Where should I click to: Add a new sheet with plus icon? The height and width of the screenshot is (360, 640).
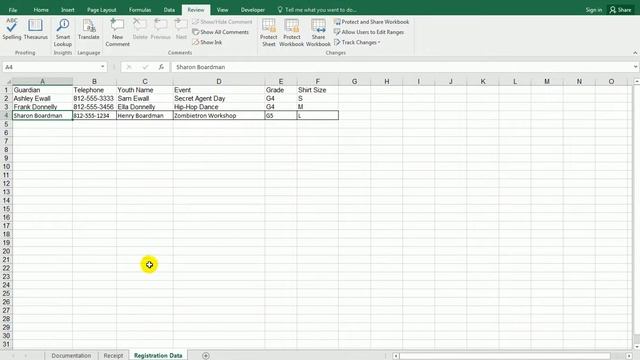206,356
